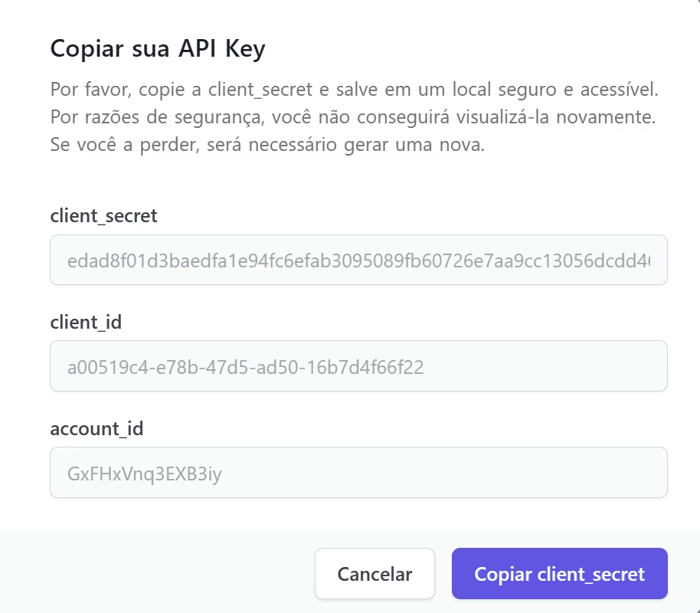Click the client_id field label
The image size is (700, 613).
point(85,323)
